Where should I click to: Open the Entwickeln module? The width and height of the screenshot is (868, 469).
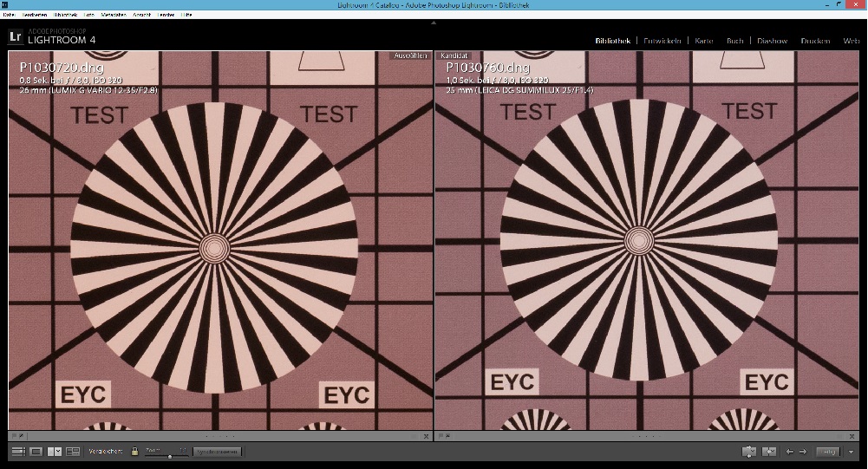[x=663, y=41]
